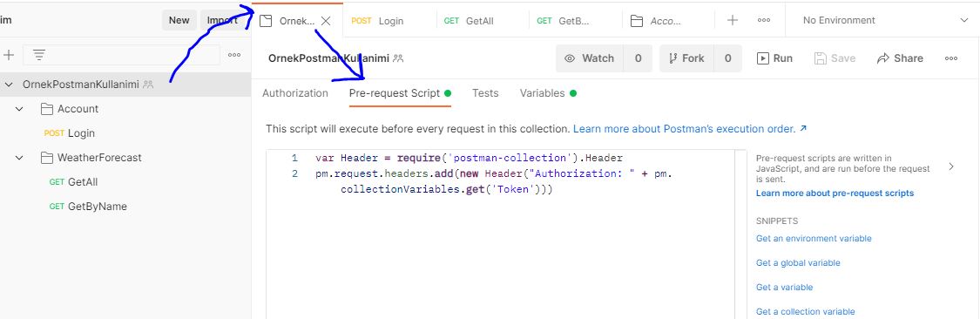Image resolution: width=980 pixels, height=319 pixels.
Task: Open the POST Login request in sidebar
Action: (x=70, y=133)
